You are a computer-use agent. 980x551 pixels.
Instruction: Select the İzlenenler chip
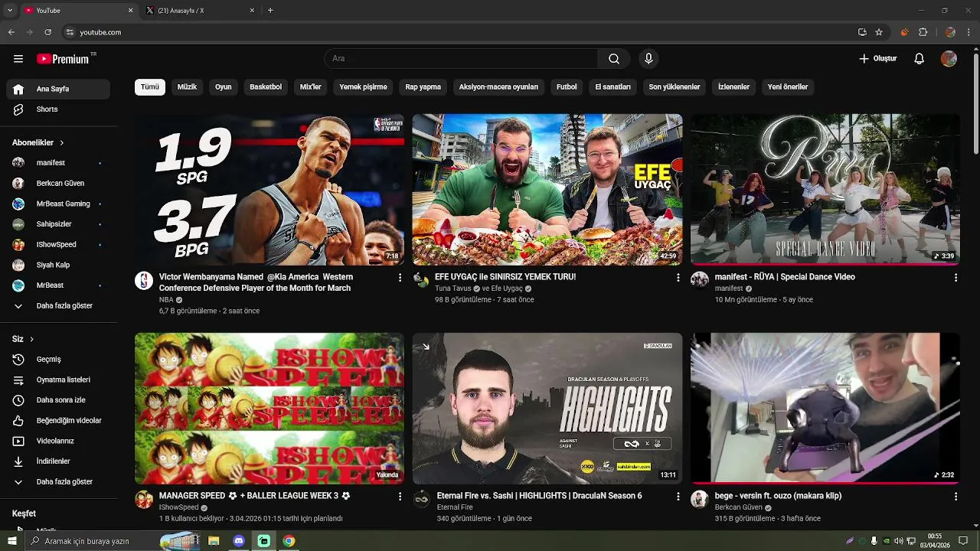[x=733, y=87]
